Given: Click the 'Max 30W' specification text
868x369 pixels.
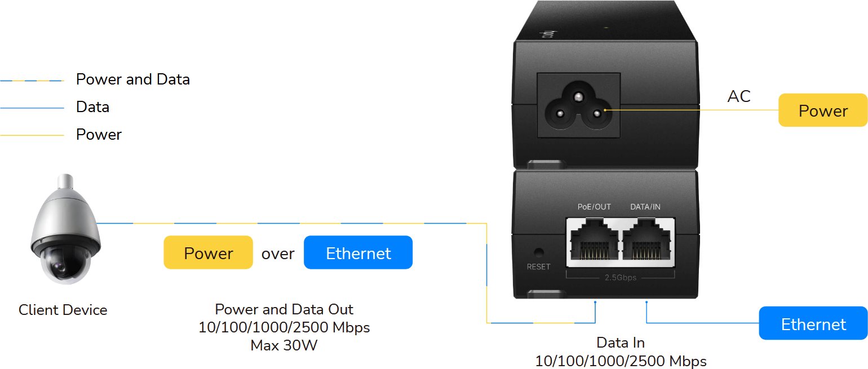Looking at the screenshot, I should click(x=284, y=345).
